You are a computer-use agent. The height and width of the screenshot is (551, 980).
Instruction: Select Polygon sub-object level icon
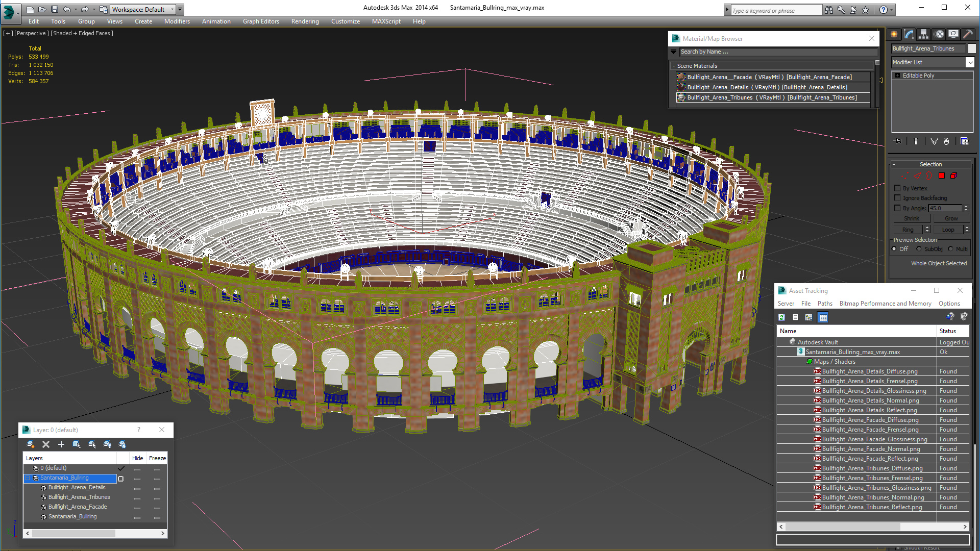pos(942,176)
